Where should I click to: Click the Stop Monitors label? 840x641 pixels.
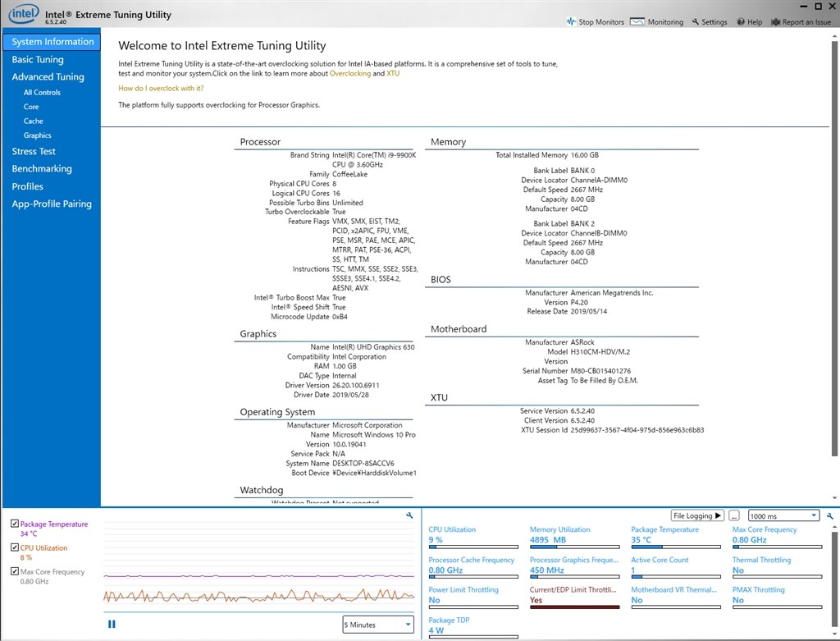601,22
